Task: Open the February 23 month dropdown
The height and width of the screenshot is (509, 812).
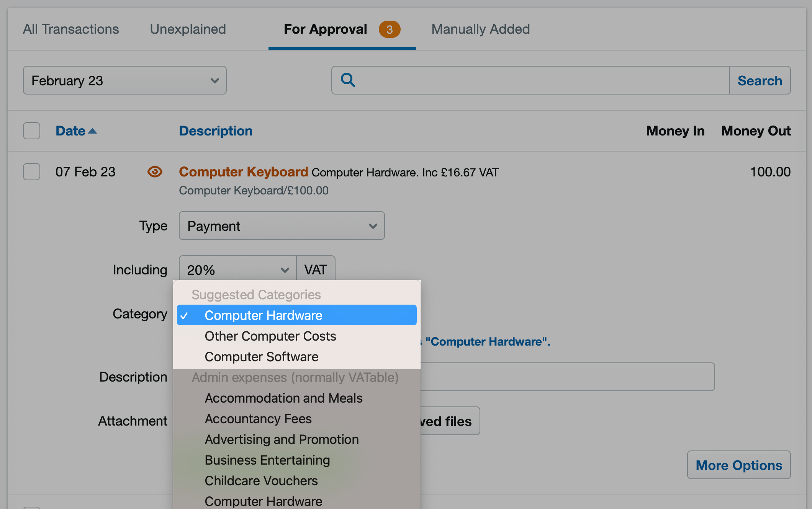Action: tap(125, 80)
